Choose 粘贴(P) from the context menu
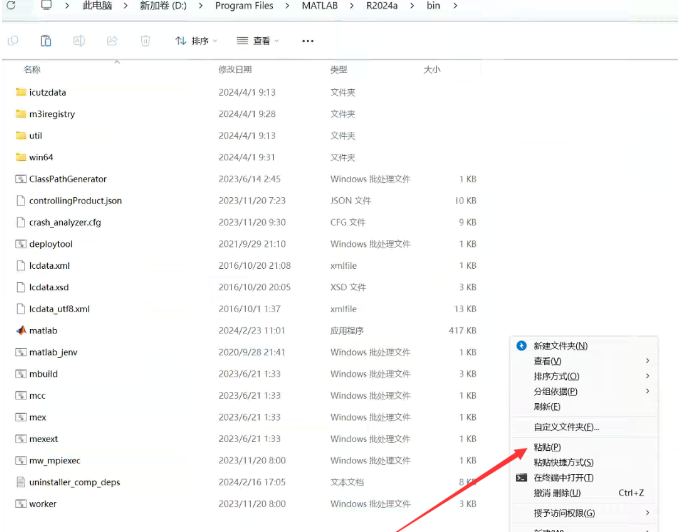This screenshot has width=678, height=532. click(x=548, y=447)
